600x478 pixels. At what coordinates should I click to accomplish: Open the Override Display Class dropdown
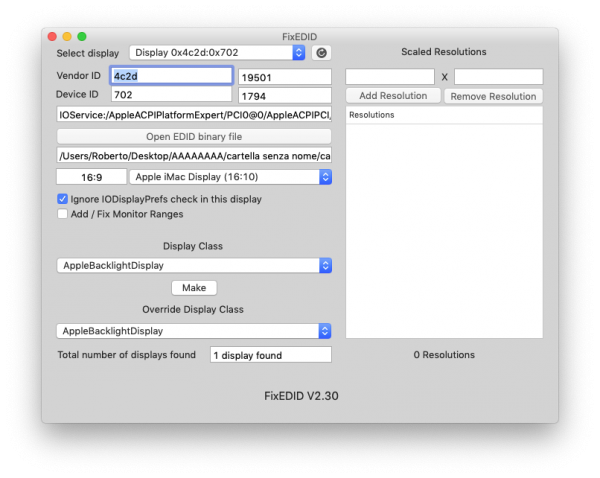point(194,331)
